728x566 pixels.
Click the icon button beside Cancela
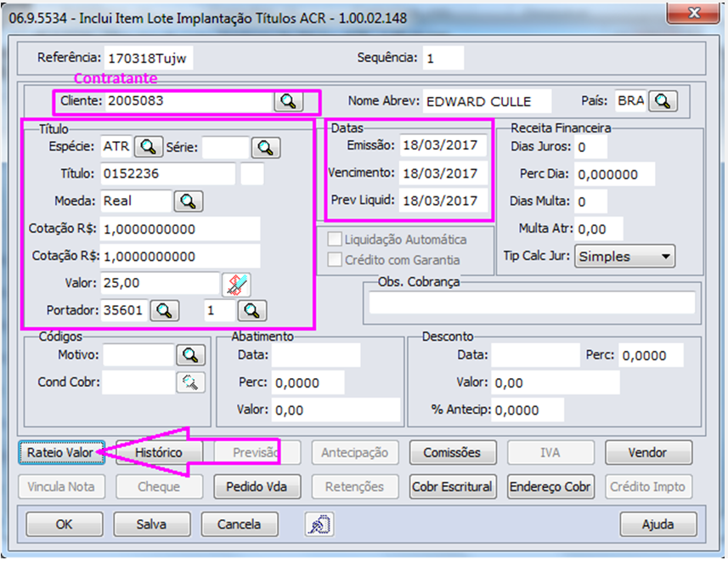coord(319,524)
